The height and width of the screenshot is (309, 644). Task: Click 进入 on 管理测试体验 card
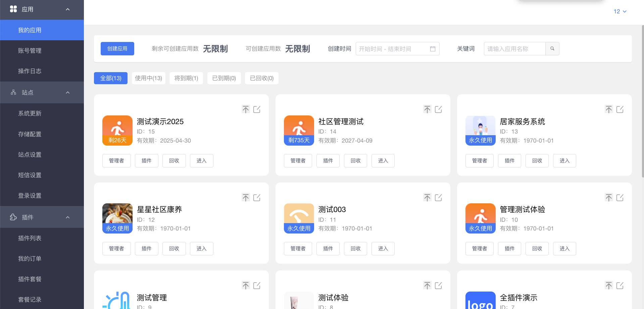pos(564,249)
